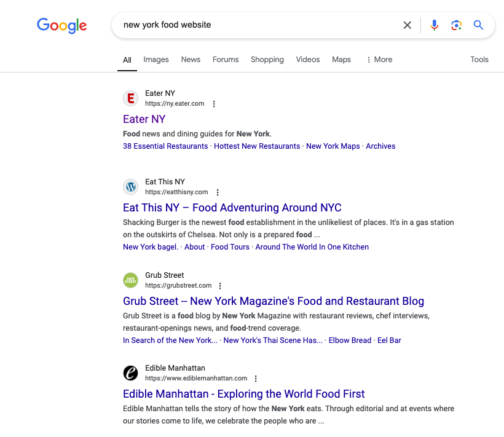Viewport: 504px width, 437px height.
Task: Open Edible Manhattan result title link
Action: tap(243, 394)
